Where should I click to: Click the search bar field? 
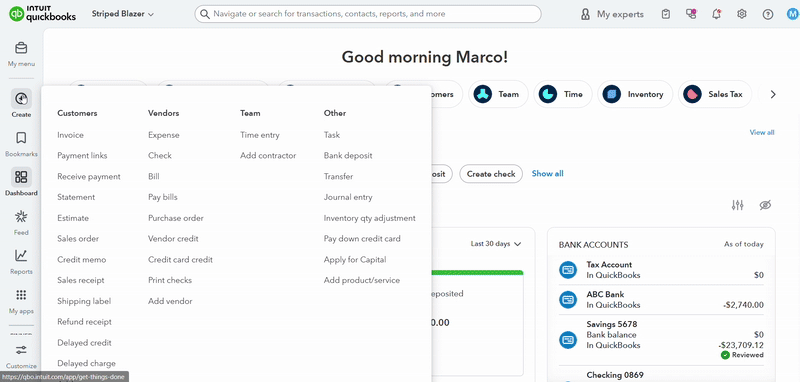point(368,14)
